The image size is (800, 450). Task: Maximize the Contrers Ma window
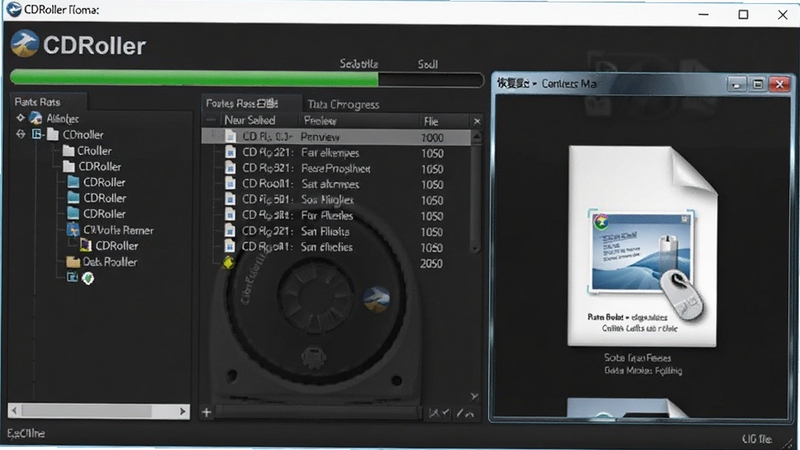coord(758,84)
